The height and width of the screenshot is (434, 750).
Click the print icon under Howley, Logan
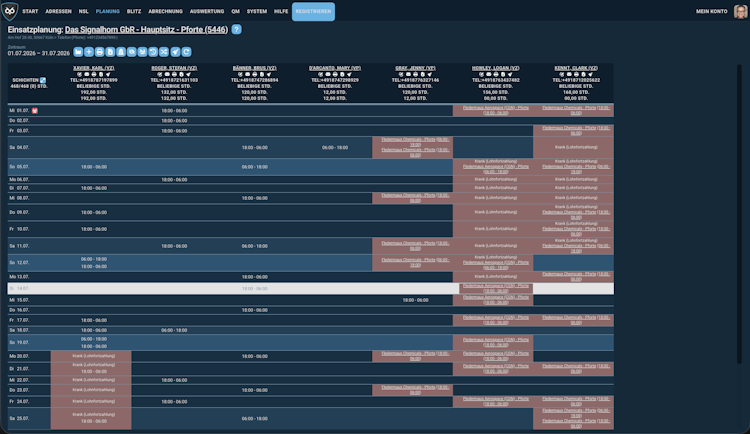pos(496,74)
